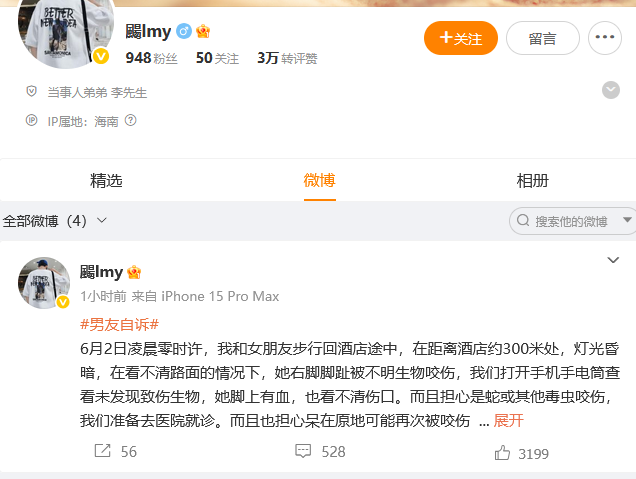
Task: Click the magnifier icon in the search box
Action: point(523,220)
